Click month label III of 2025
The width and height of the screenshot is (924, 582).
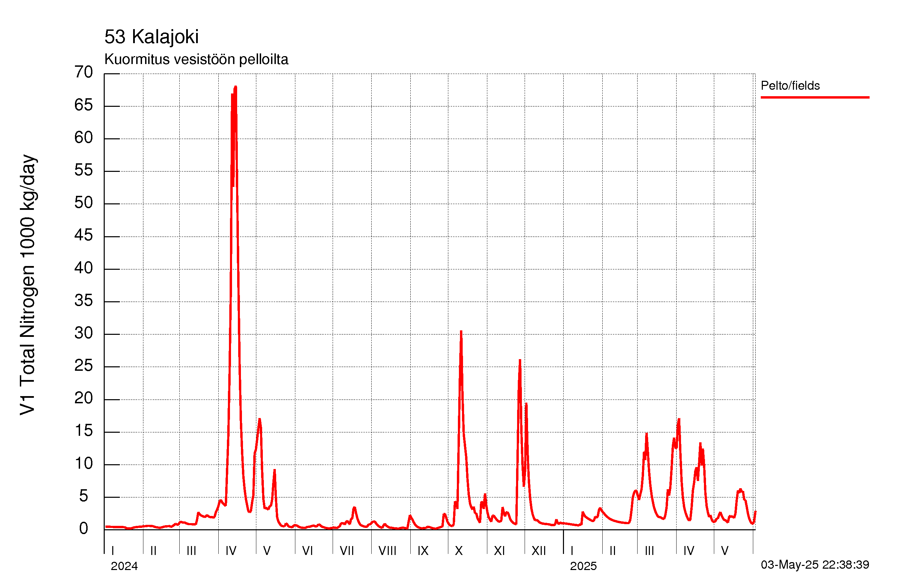click(x=650, y=551)
